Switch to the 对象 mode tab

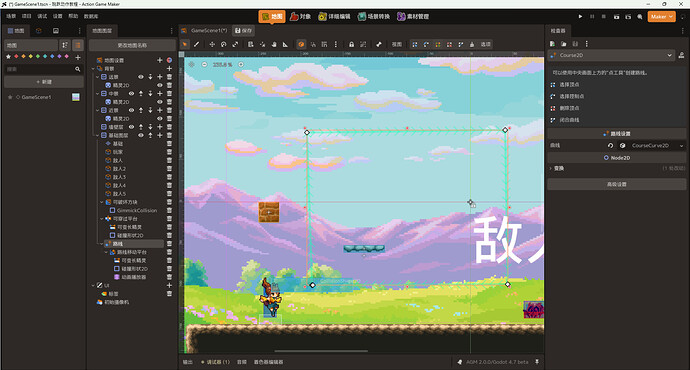301,16
